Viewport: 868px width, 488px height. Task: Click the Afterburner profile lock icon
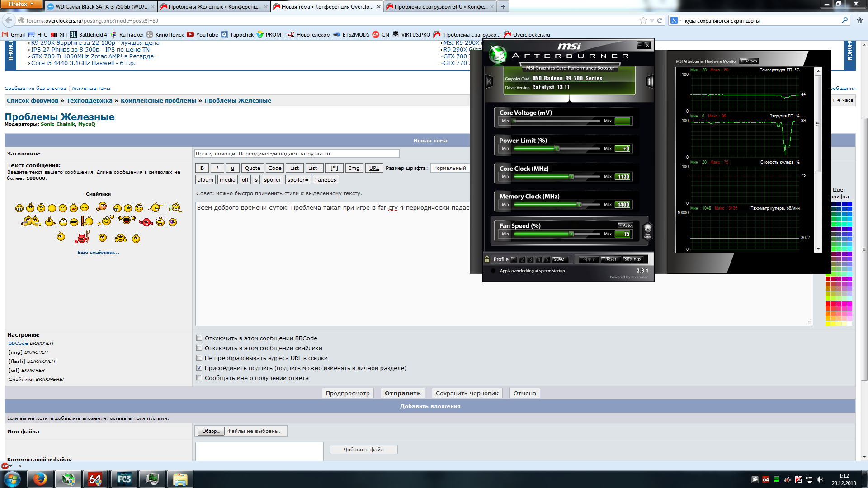pyautogui.click(x=487, y=259)
